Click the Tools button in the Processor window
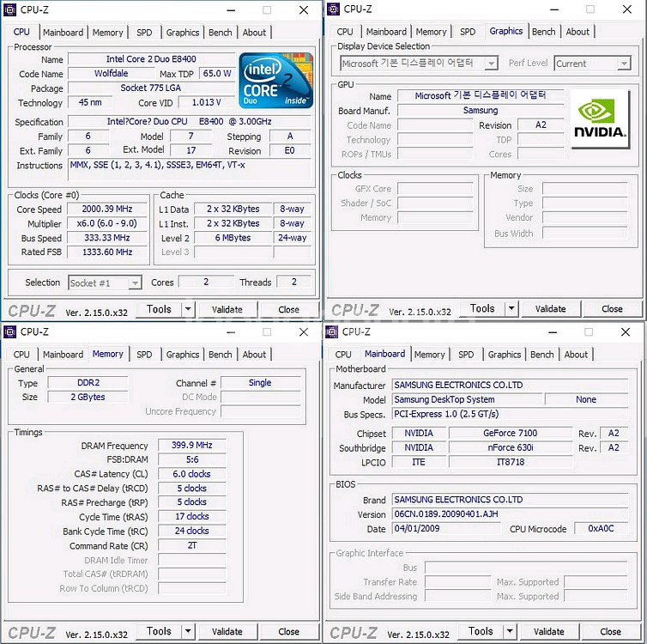This screenshot has width=647, height=644. coord(159,309)
